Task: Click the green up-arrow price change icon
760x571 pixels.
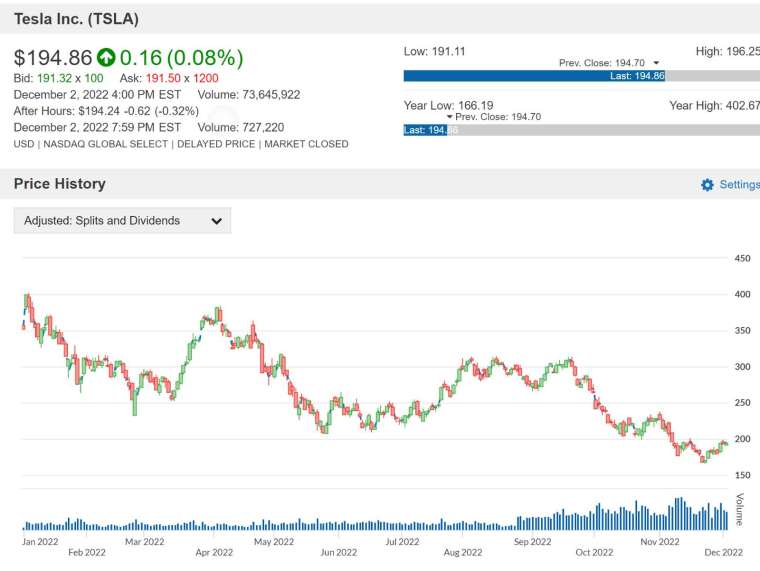Action: point(106,57)
